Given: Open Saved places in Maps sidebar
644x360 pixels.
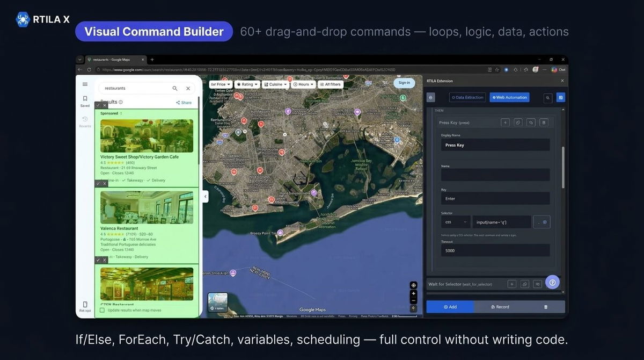Looking at the screenshot, I should (x=85, y=101).
